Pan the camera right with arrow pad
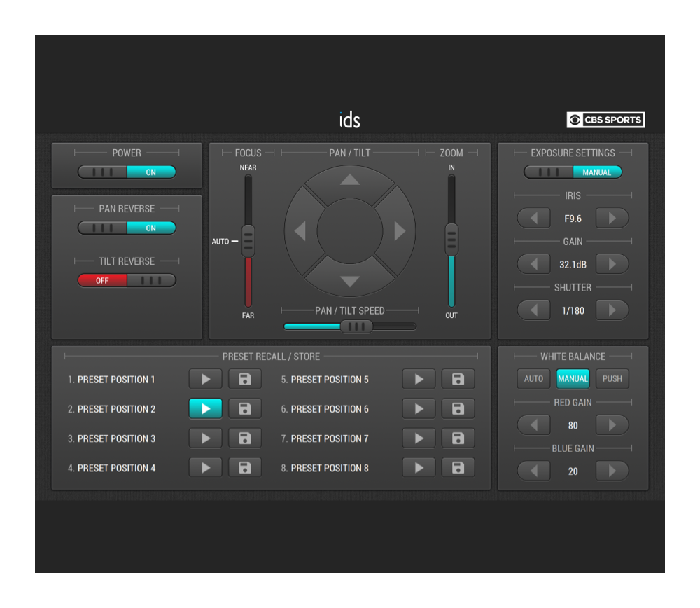Viewport: 700px width, 608px height. coord(400,230)
